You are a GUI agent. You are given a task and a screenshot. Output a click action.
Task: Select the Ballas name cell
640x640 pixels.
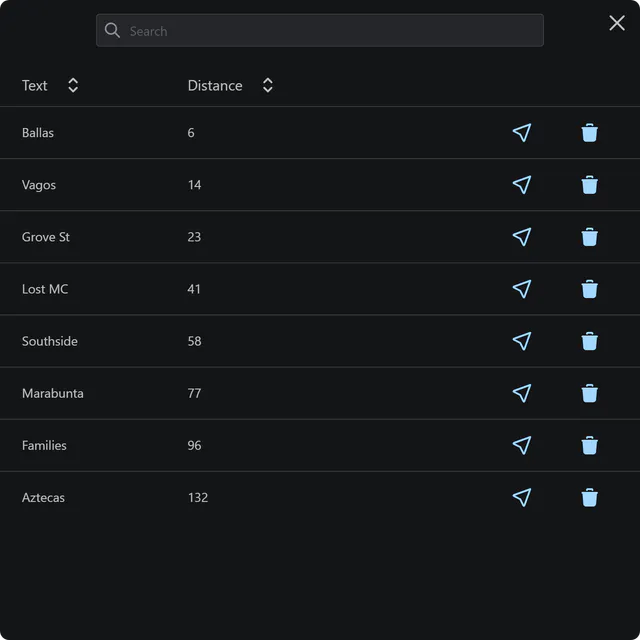point(38,133)
